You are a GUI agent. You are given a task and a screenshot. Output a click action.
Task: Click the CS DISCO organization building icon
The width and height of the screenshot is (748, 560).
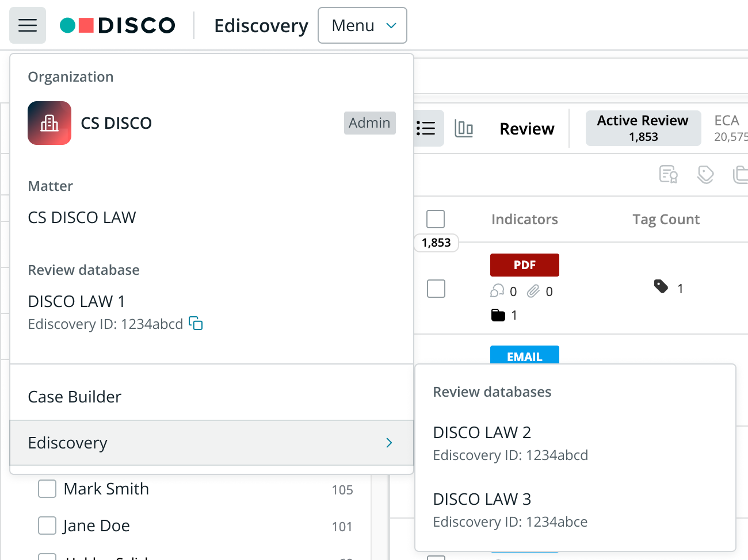click(49, 123)
